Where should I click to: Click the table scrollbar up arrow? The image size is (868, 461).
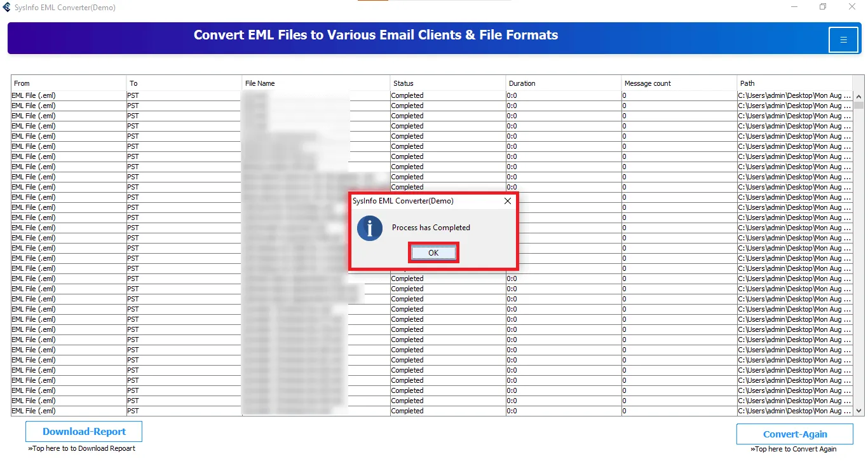(x=859, y=96)
